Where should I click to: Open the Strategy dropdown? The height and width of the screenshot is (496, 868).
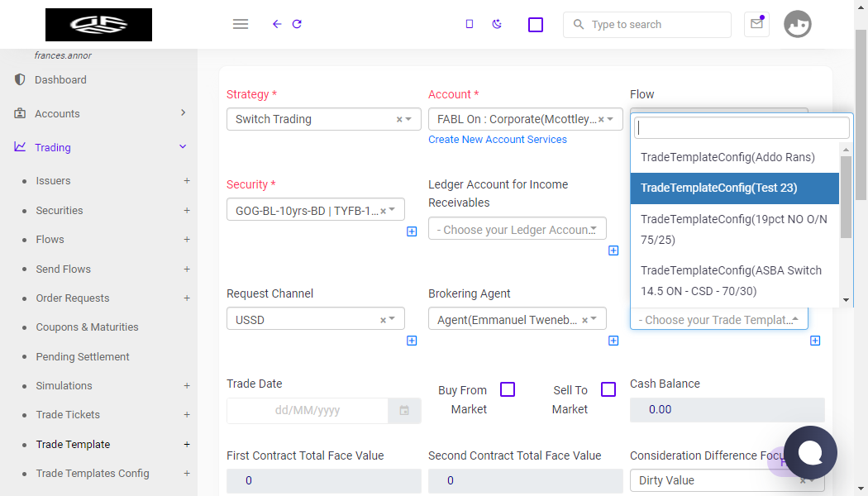[324, 119]
